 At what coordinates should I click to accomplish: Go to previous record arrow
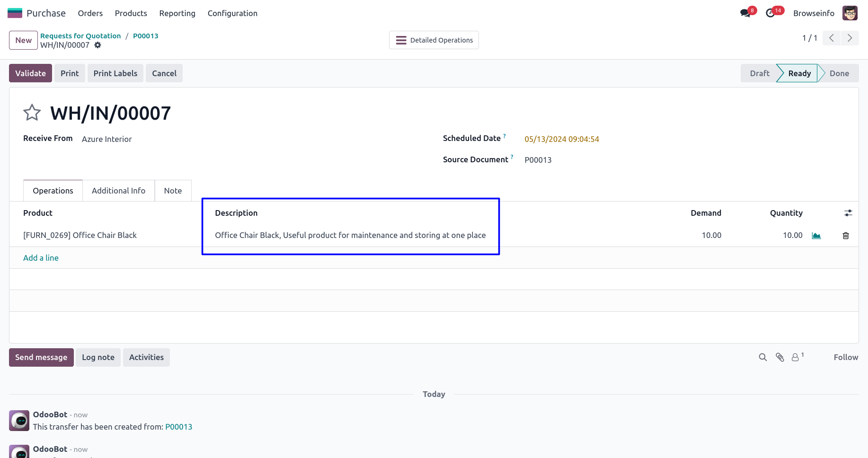[x=832, y=38]
